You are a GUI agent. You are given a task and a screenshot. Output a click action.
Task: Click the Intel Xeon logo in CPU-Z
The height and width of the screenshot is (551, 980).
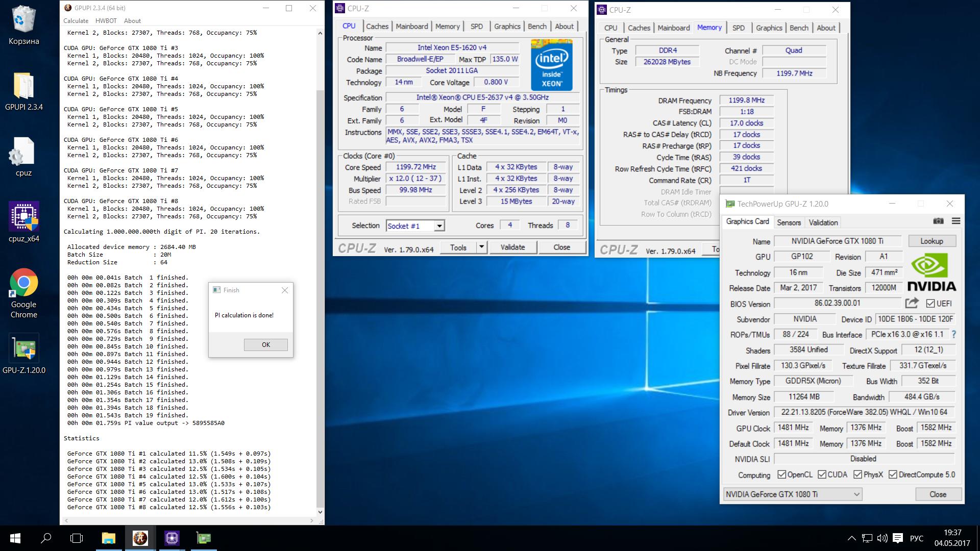tap(551, 65)
